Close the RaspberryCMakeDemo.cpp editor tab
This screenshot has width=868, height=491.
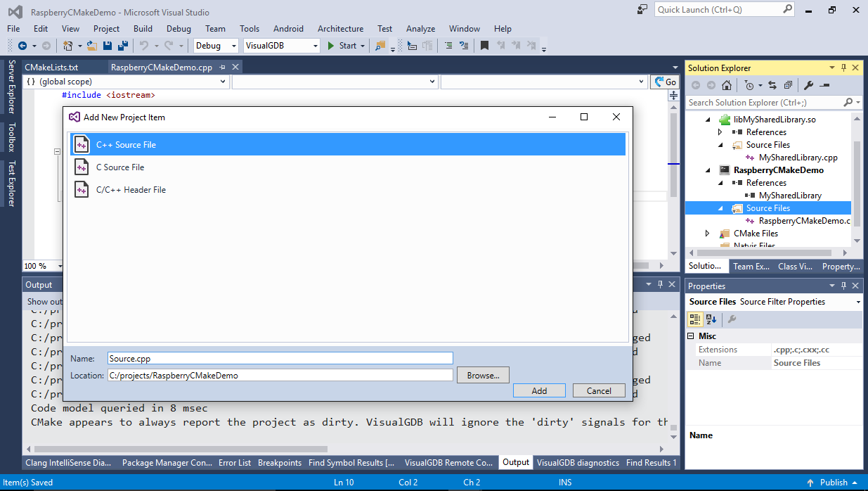235,68
